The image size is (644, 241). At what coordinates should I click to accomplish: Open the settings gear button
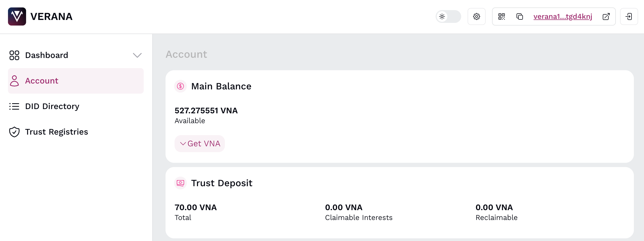coord(476,16)
